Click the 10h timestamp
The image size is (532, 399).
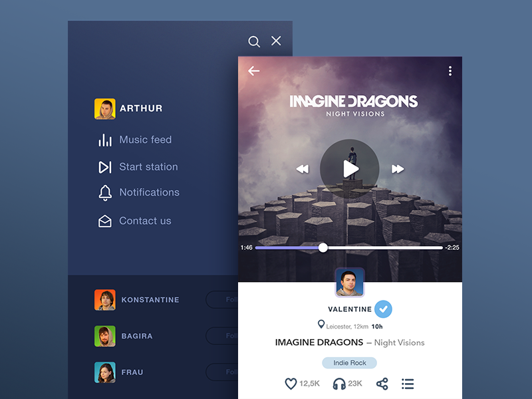[x=377, y=327]
